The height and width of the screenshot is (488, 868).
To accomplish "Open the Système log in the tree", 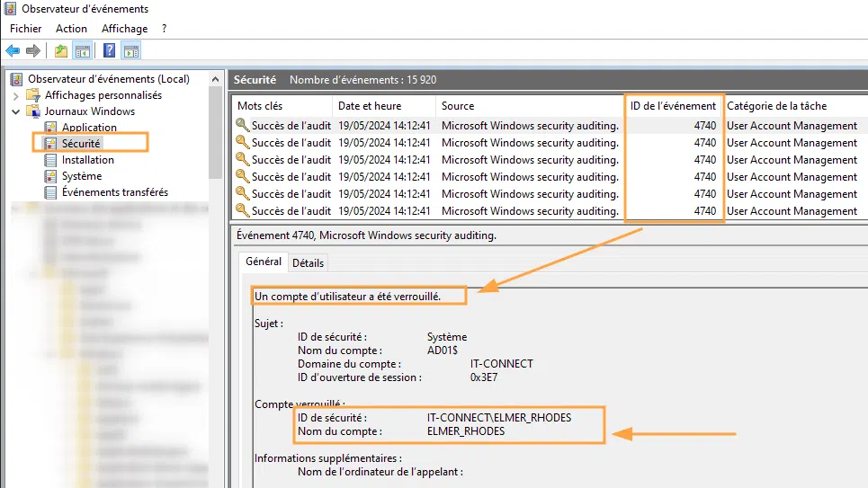I will point(81,176).
